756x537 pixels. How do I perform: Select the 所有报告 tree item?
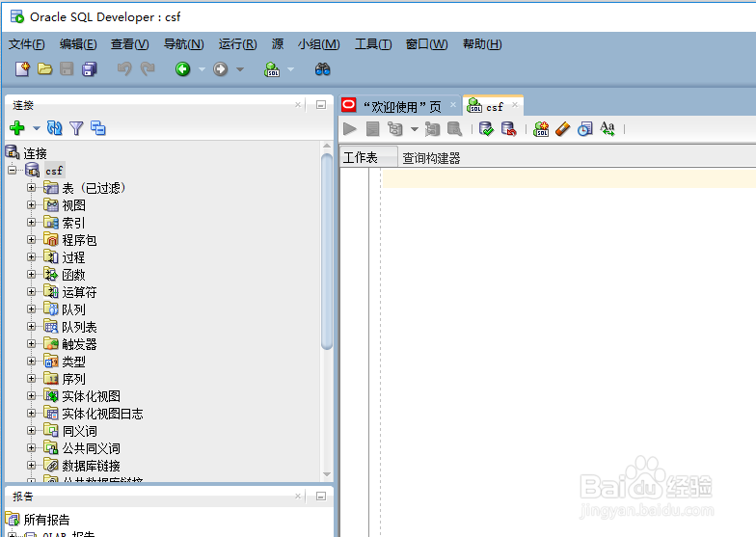pos(46,520)
